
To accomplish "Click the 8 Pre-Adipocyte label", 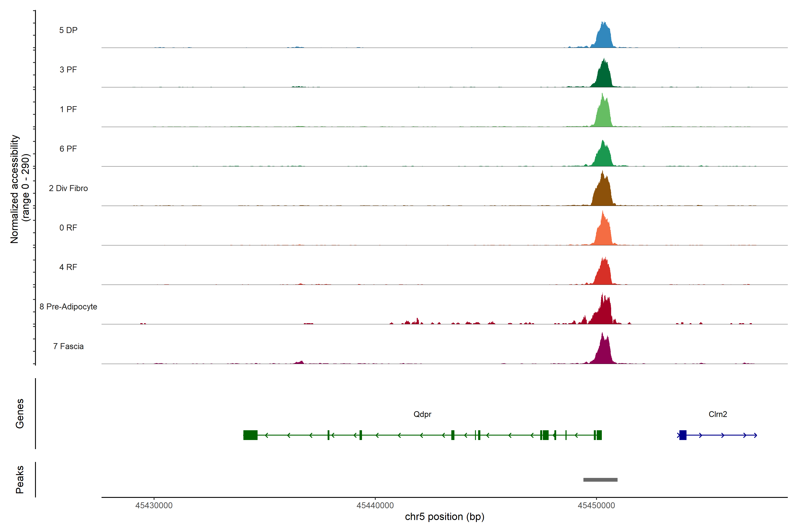I will 68,307.
